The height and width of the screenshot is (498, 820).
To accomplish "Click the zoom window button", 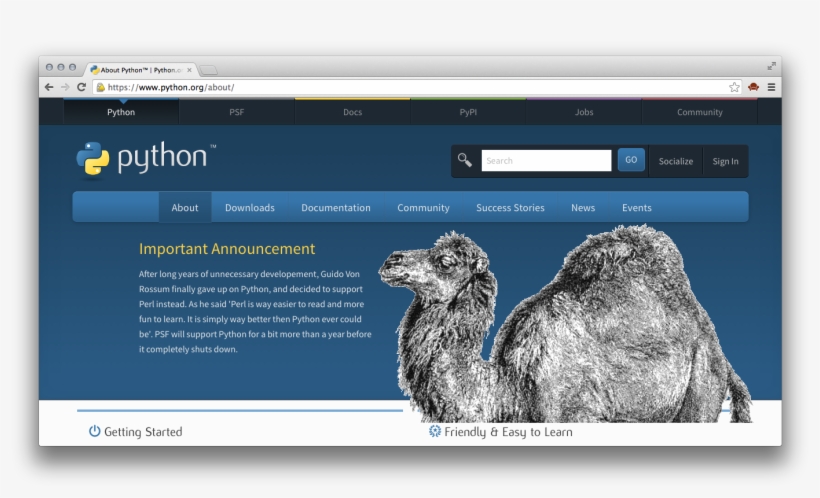I will coord(72,67).
